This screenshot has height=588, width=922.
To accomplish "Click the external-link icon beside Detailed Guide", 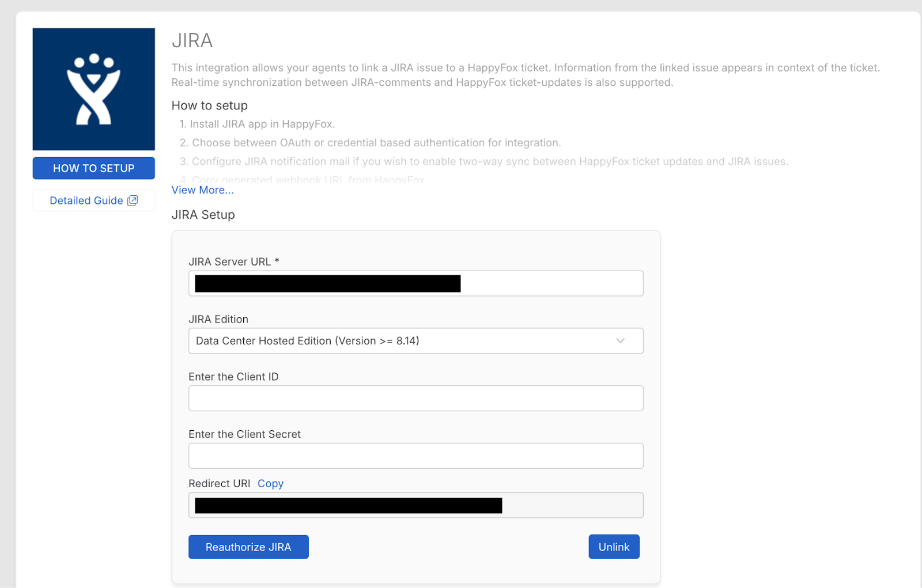I will [133, 200].
